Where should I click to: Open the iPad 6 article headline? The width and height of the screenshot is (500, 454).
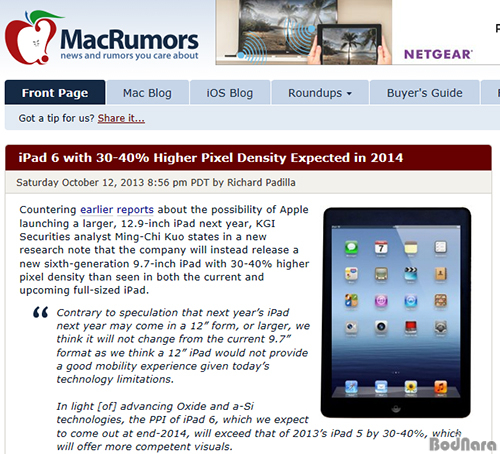pyautogui.click(x=211, y=158)
